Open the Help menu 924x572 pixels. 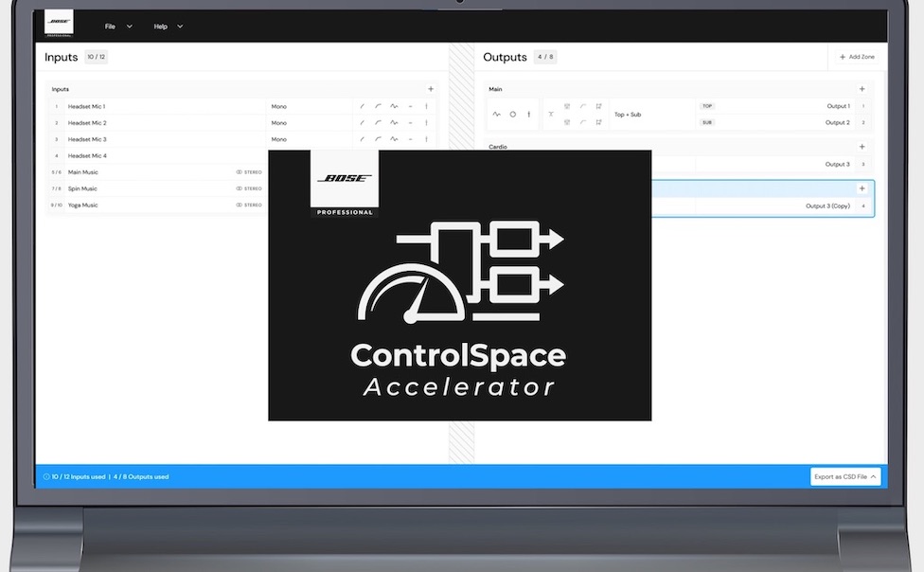(x=169, y=27)
